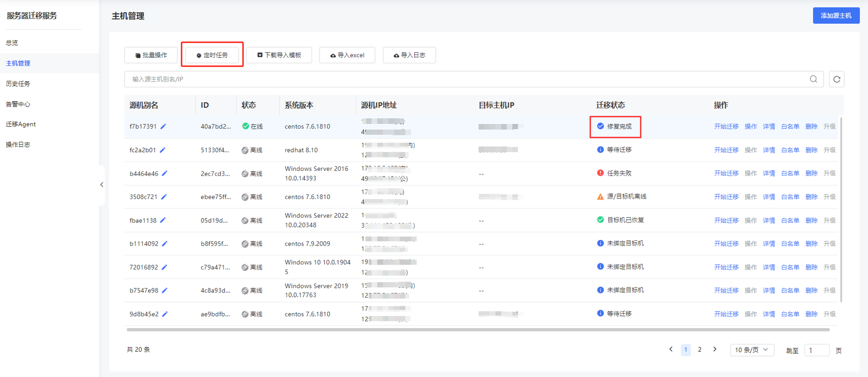The height and width of the screenshot is (377, 868).
Task: Click 删除 for host b7547e98
Action: 811,291
